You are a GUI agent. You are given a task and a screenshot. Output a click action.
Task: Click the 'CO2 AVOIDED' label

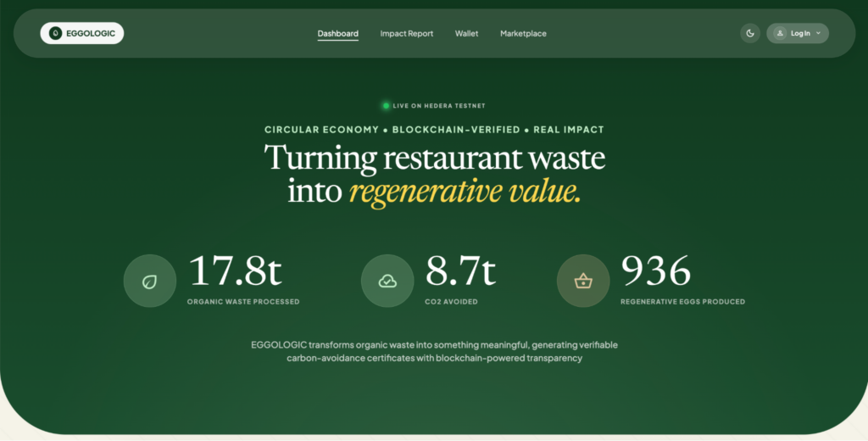[x=451, y=302]
